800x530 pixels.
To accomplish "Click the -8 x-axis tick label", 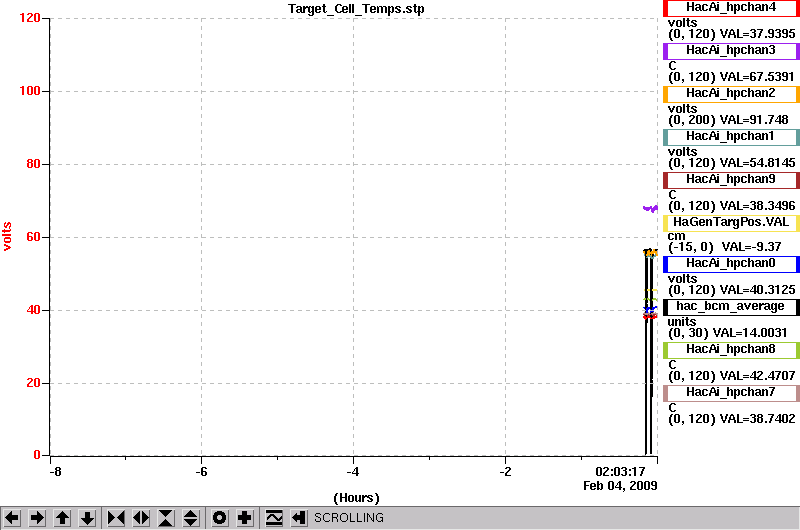I will (x=55, y=471).
